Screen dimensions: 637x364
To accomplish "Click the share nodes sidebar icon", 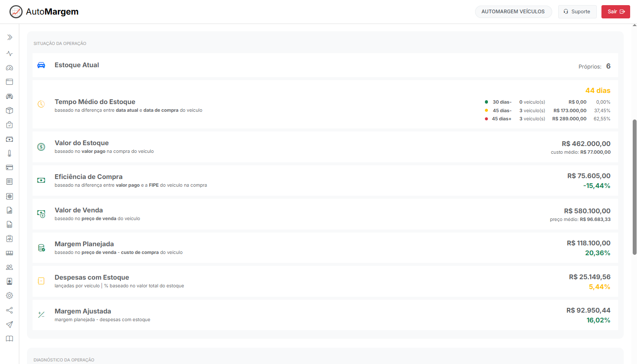I will click(x=9, y=310).
